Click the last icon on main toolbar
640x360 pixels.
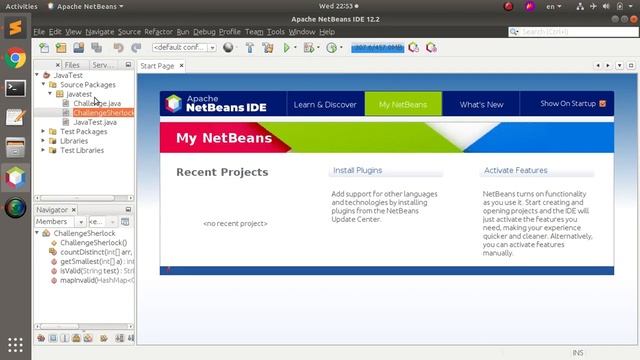coord(431,48)
